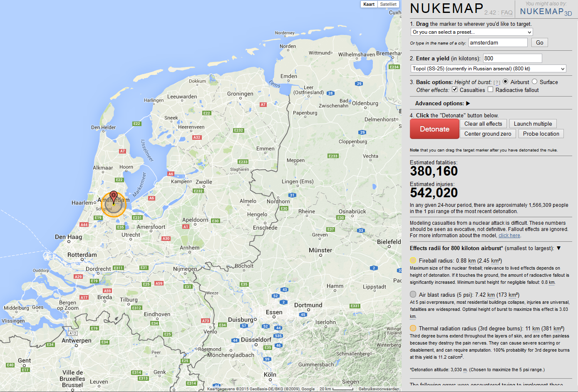The image size is (578, 392).
Task: Enable the Radioactive fallout checkbox
Action: pos(490,89)
